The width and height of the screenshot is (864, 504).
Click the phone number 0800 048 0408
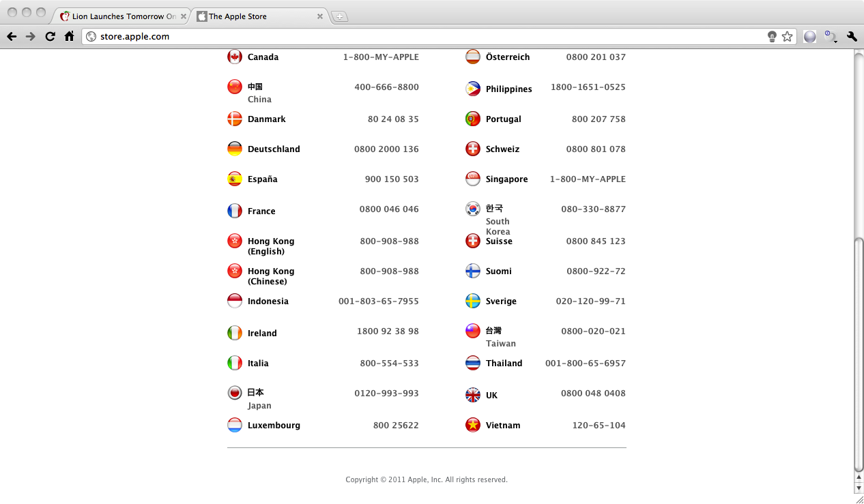tap(593, 394)
